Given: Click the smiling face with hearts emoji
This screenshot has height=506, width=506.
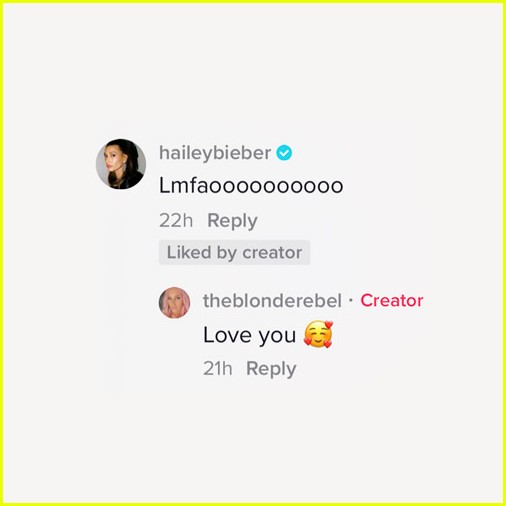Looking at the screenshot, I should point(318,335).
